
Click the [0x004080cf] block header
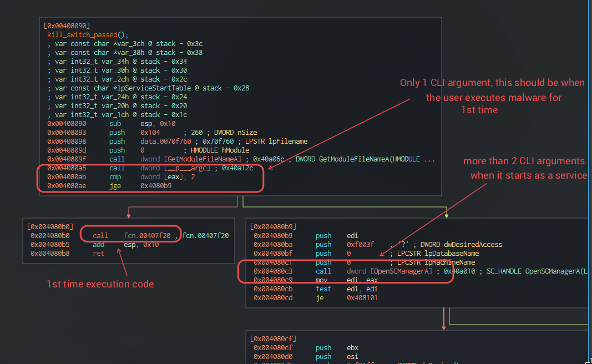tap(274, 338)
